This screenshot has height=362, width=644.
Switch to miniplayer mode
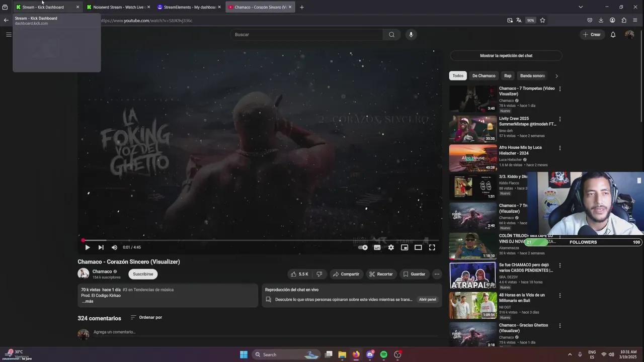[x=405, y=247]
